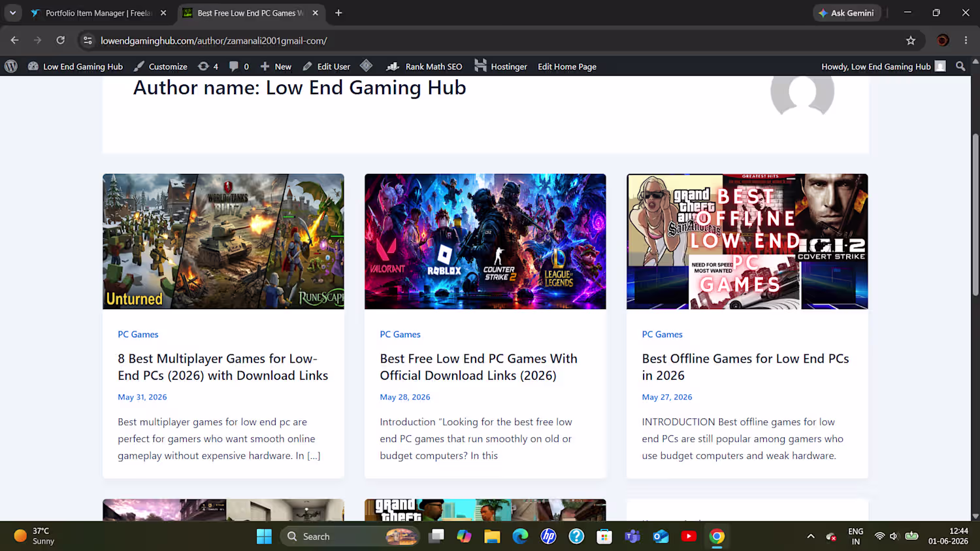Screen dimensions: 980x551
Task: Click the author avatar image
Action: click(x=802, y=95)
